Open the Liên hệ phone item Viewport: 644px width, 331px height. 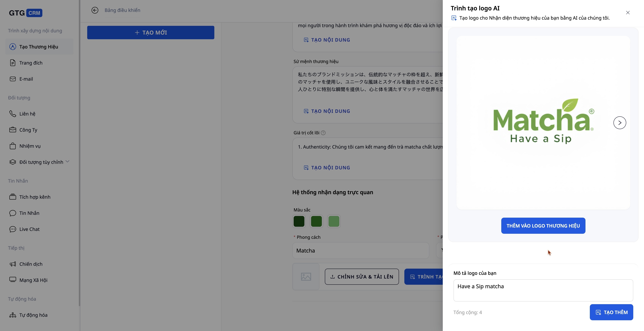[x=27, y=114]
